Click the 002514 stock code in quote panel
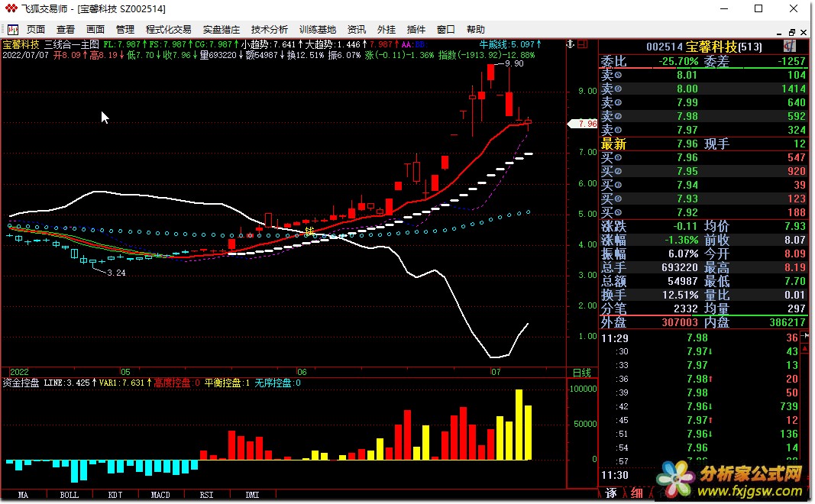Image resolution: width=815 pixels, height=504 pixels. coord(665,47)
